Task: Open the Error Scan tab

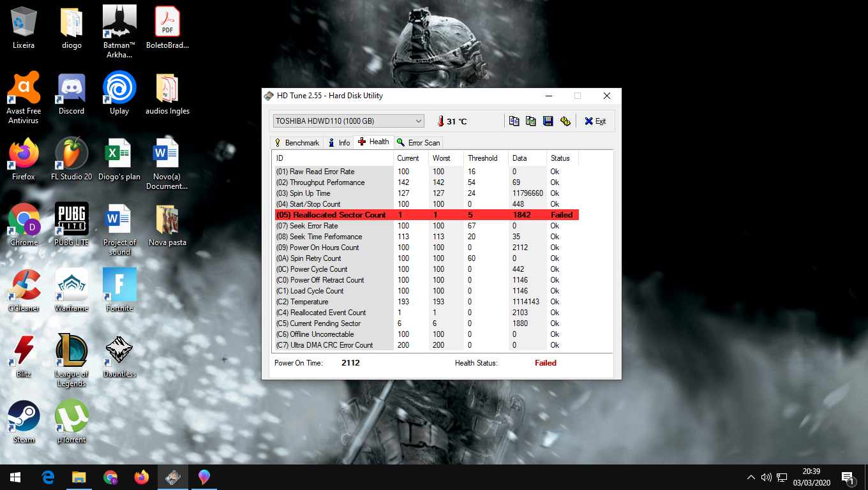Action: (419, 143)
